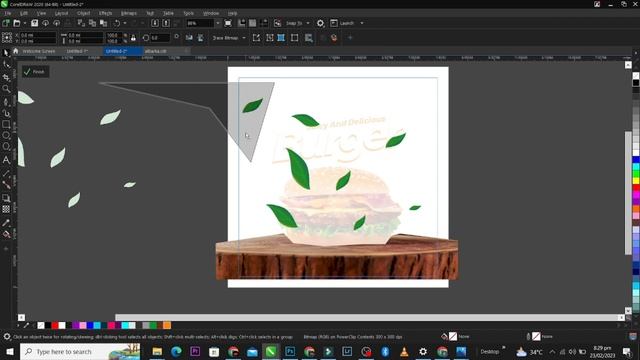Click the horizontal scrollbar
This screenshot has width=640, height=360.
point(366,317)
